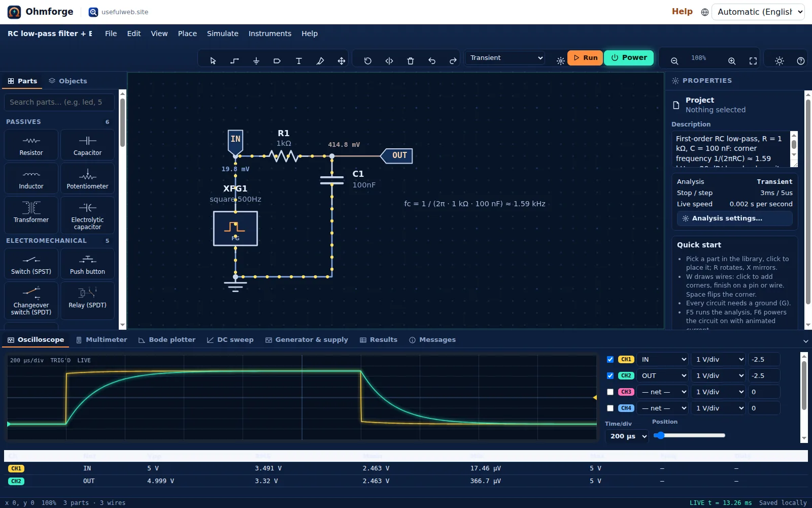This screenshot has width=812, height=508.
Task: Open the Simulate menu
Action: (x=222, y=34)
